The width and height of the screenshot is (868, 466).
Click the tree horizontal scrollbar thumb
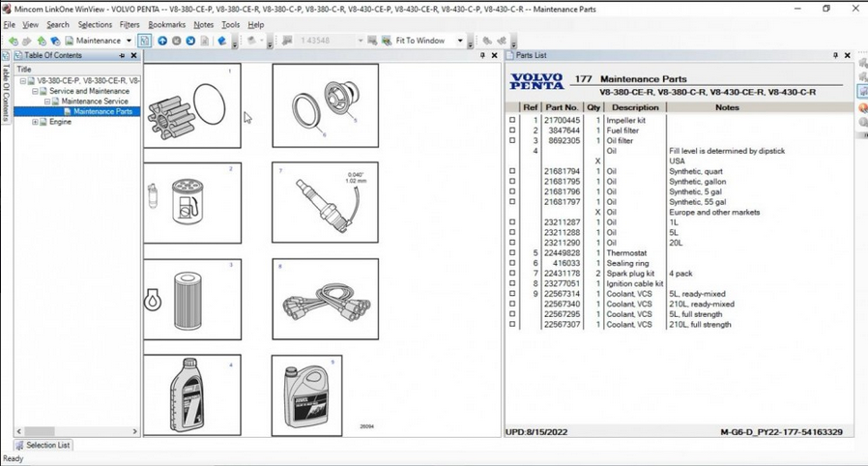pyautogui.click(x=40, y=431)
